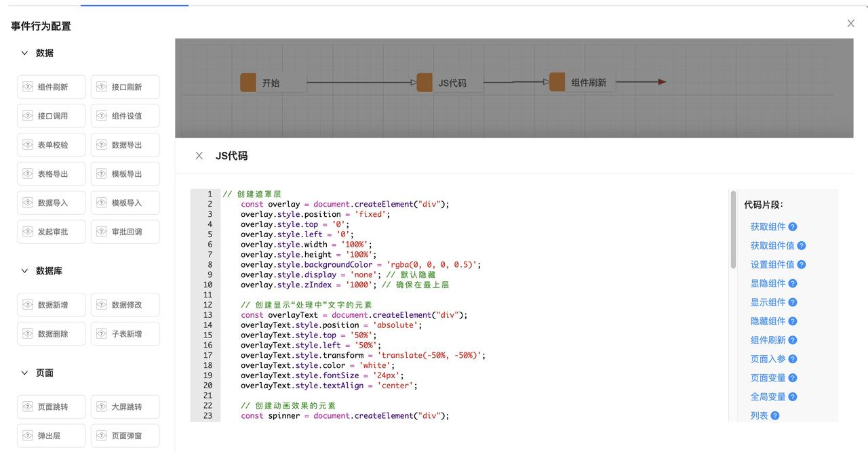Insert the 页面变量 code snippet
Viewport: 868px width, 454px height.
[768, 378]
